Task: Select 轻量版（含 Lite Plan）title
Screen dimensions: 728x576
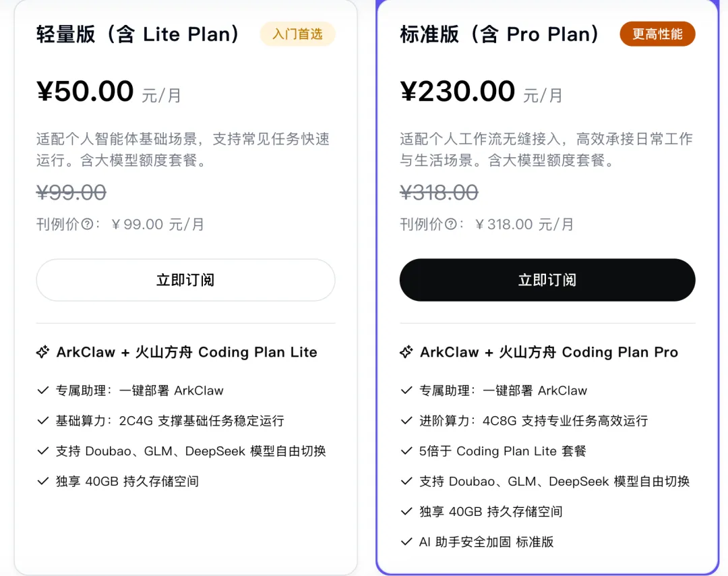Action: pyautogui.click(x=138, y=34)
